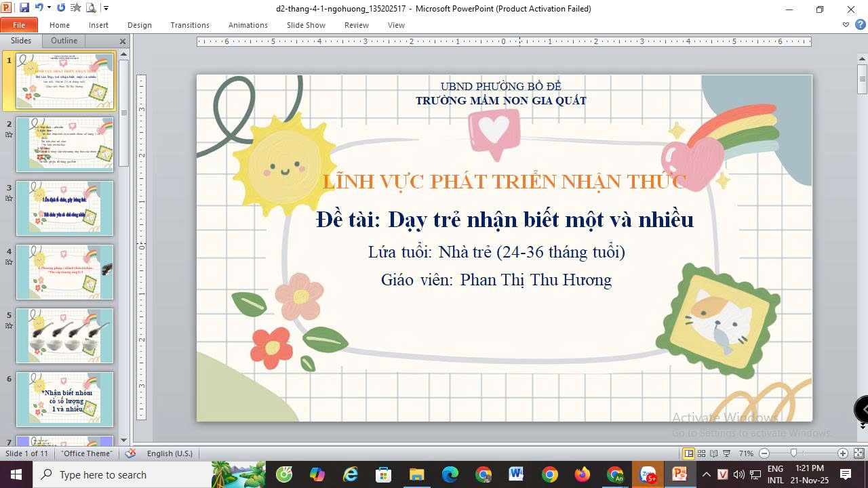Open the Transitions ribbon tab
This screenshot has width=868, height=488.
tap(190, 25)
